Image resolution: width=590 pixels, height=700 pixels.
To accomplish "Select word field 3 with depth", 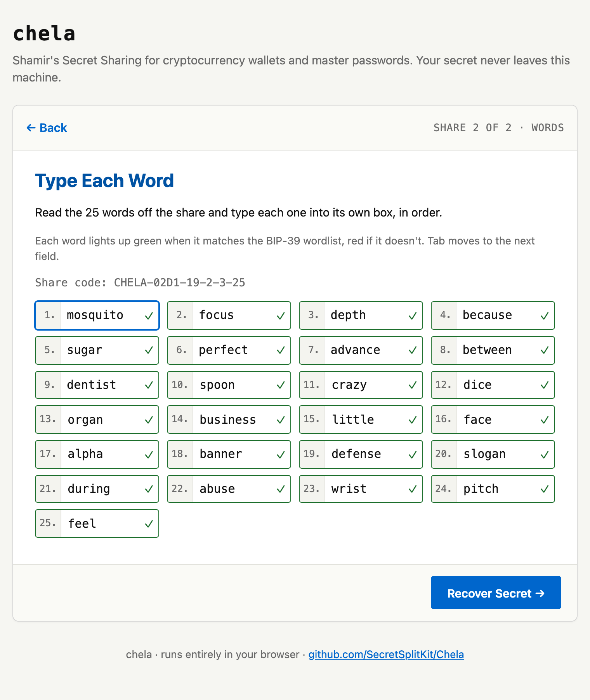I will [x=361, y=315].
